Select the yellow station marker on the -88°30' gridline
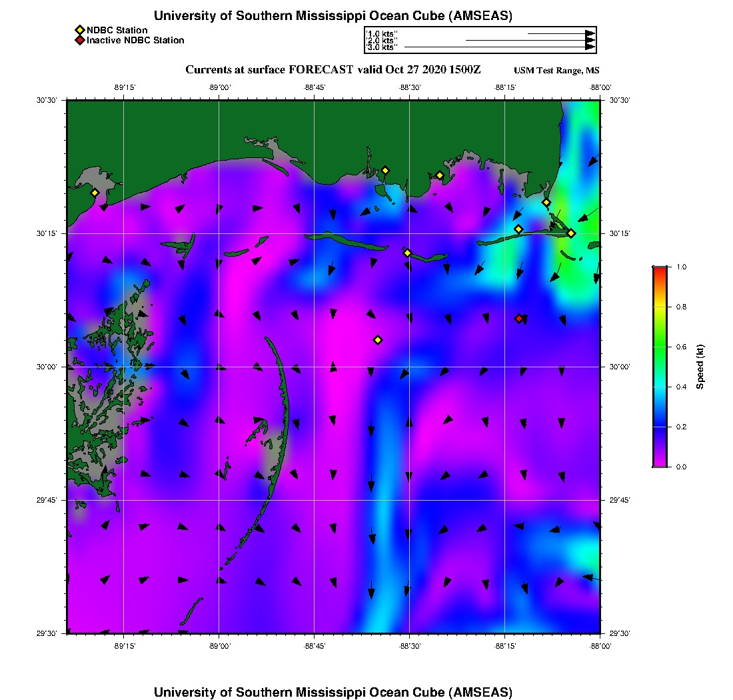 [x=407, y=253]
